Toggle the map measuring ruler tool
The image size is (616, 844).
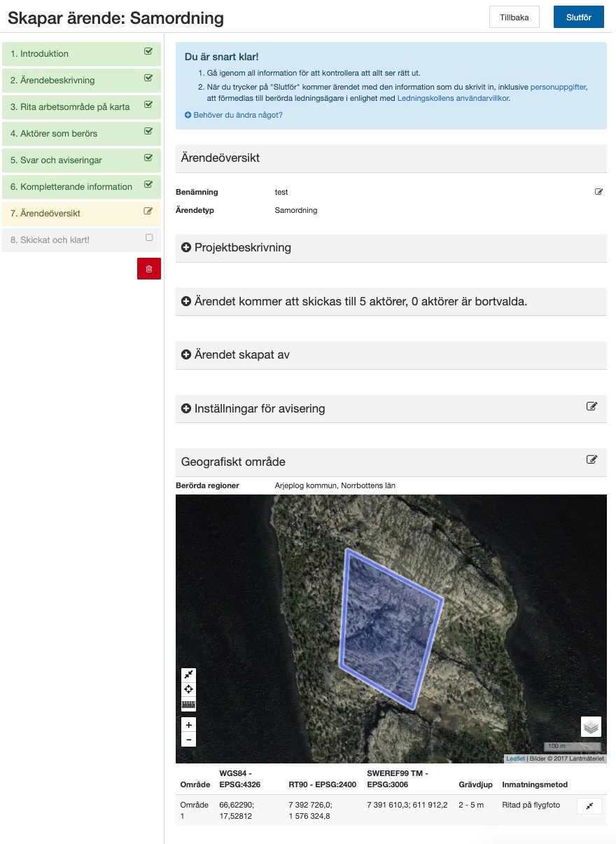click(x=188, y=705)
